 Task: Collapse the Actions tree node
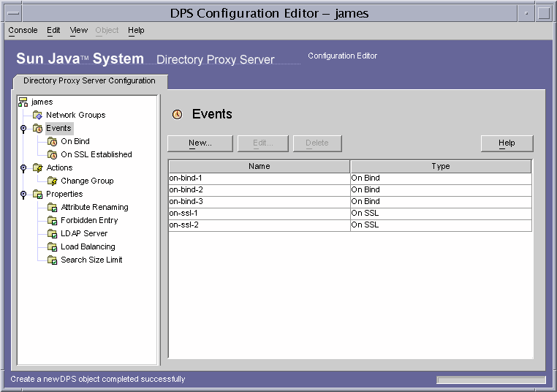pos(23,167)
